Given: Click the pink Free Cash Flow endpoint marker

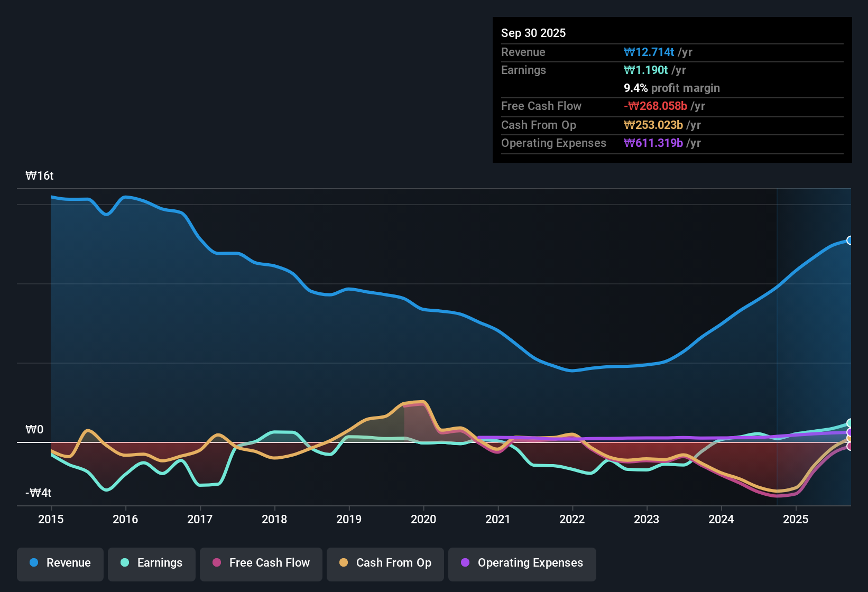Looking at the screenshot, I should [x=849, y=447].
